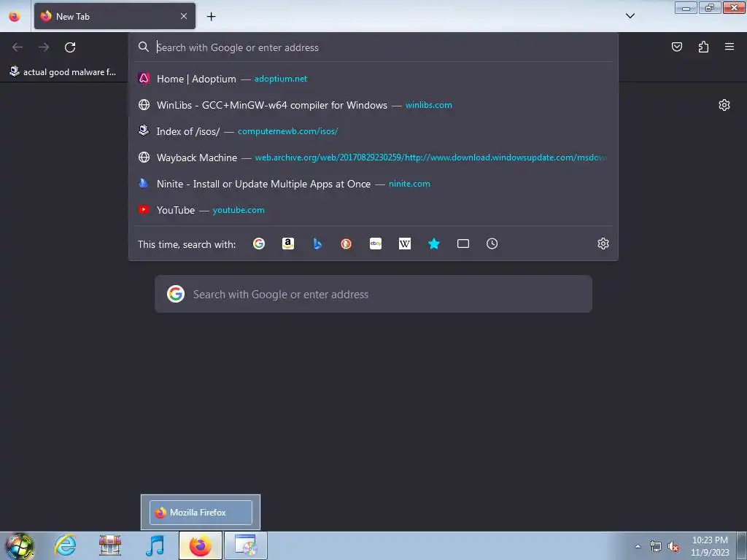747x560 pixels.
Task: Open the Ninite suggestion
Action: pos(373,183)
